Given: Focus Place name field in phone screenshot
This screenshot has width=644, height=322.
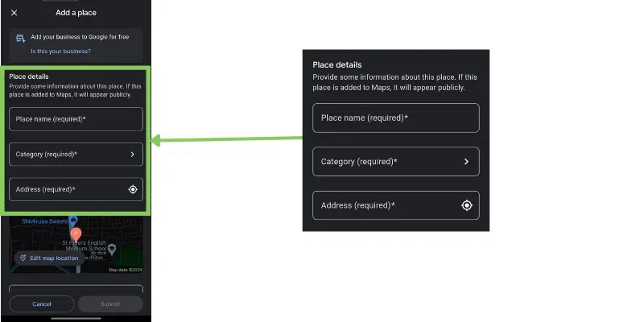Looking at the screenshot, I should (76, 119).
